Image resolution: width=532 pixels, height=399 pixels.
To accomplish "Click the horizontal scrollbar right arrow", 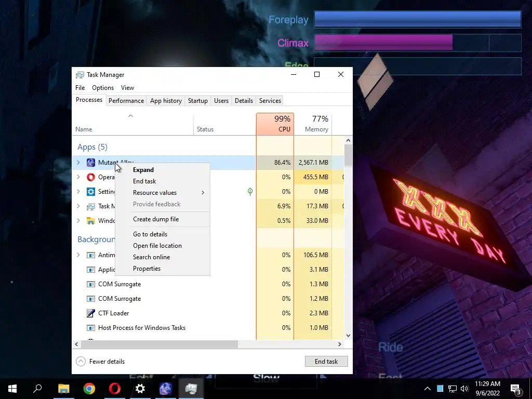I will click(340, 344).
